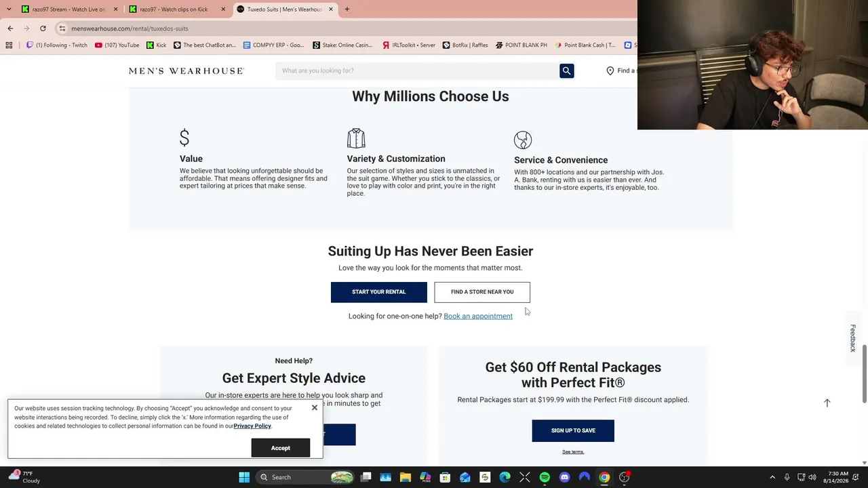This screenshot has width=868, height=488.
Task: Click the microphone icon in the system tray
Action: point(787,477)
